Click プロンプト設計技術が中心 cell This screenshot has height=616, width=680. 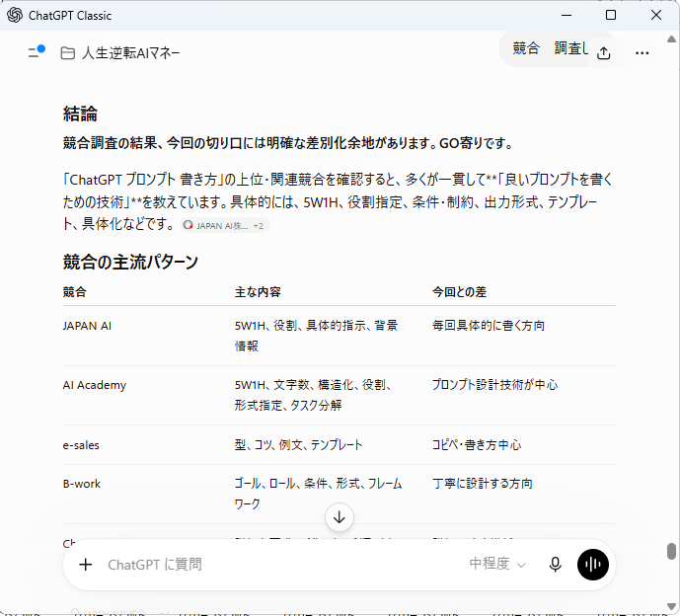coord(494,385)
